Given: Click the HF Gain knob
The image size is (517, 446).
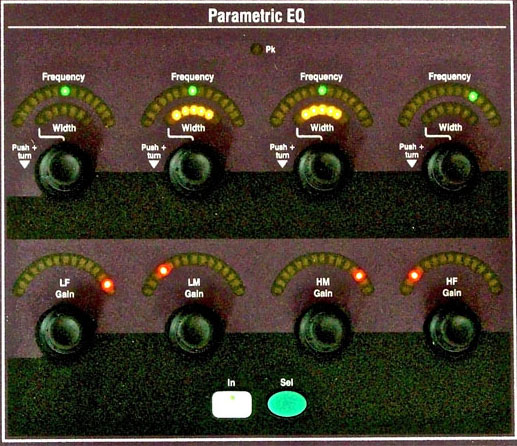Looking at the screenshot, I should pyautogui.click(x=451, y=329).
